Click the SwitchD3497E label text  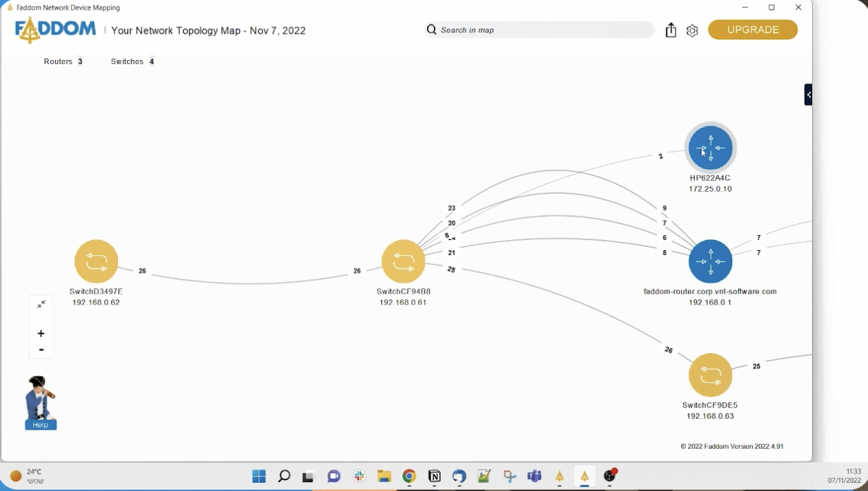point(96,292)
